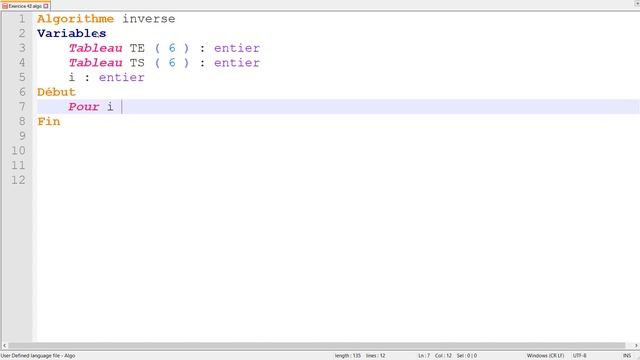Image resolution: width=640 pixels, height=360 pixels.
Task: Click the 'Pour' keyword on line 7
Action: 84,107
